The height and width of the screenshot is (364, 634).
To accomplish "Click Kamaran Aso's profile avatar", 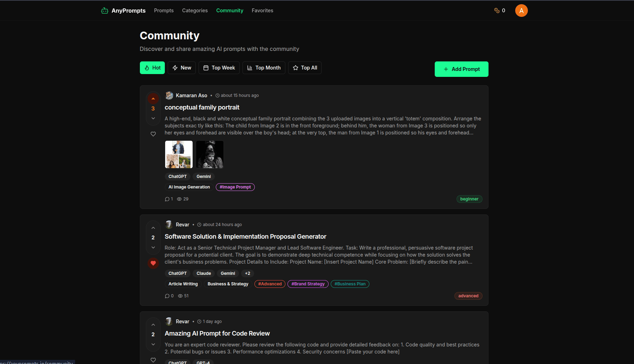I will 169,95.
